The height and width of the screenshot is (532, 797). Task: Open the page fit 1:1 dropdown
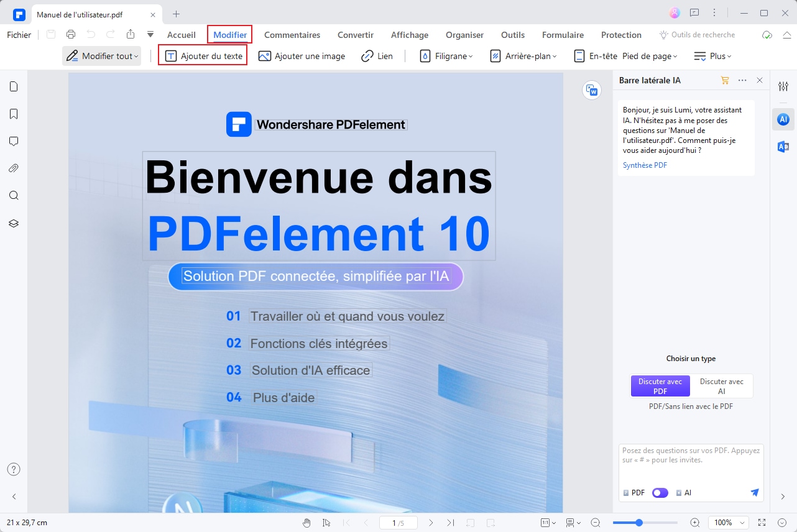(x=548, y=523)
